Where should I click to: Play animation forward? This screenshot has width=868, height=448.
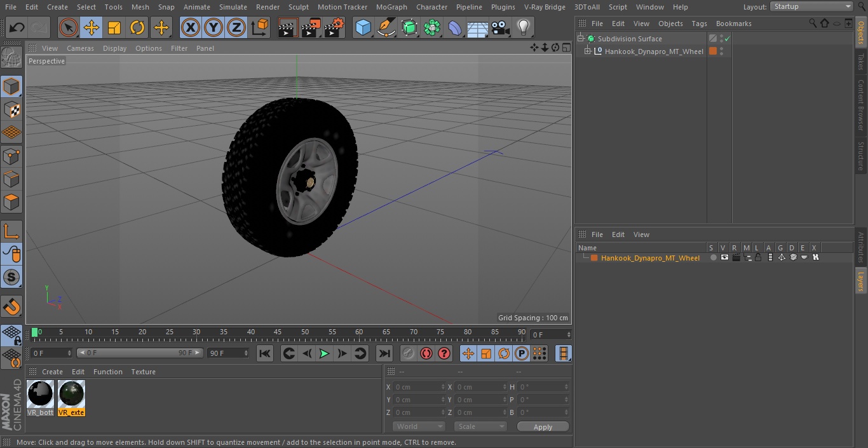pos(324,353)
